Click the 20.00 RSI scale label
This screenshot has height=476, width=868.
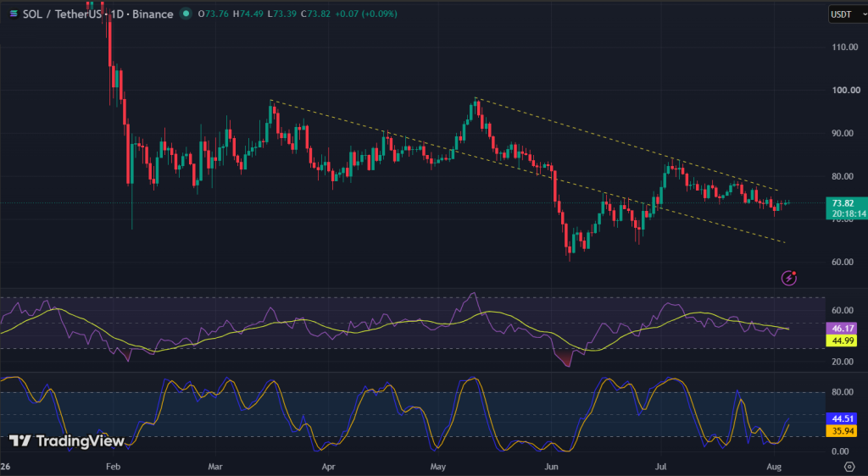[842, 362]
